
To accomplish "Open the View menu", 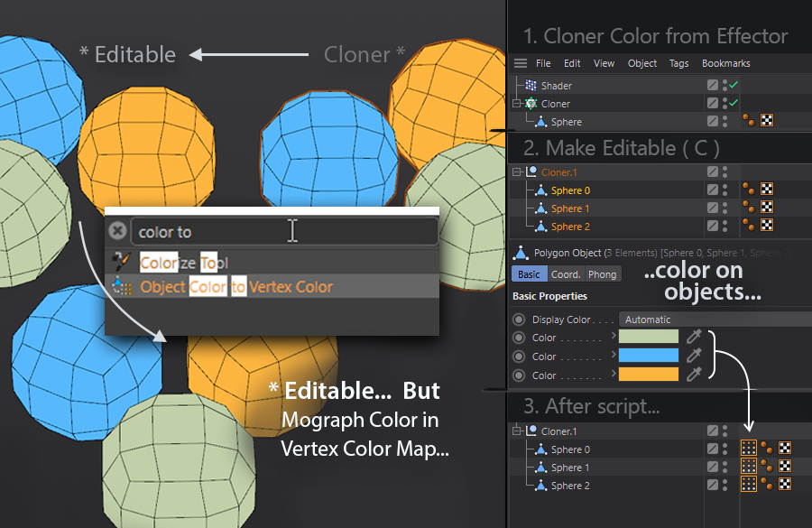I will 604,63.
